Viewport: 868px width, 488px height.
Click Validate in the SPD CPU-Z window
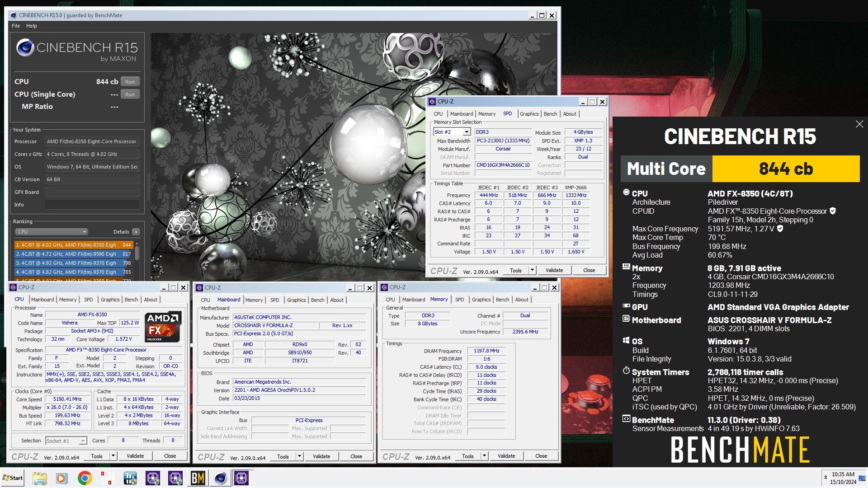tap(554, 270)
